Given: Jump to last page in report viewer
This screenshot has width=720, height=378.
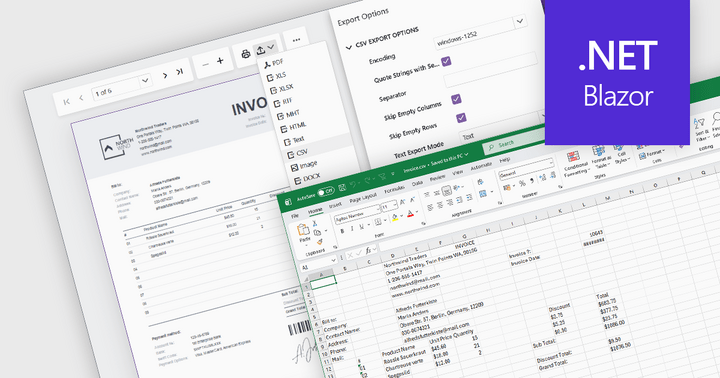Looking at the screenshot, I should pyautogui.click(x=180, y=71).
